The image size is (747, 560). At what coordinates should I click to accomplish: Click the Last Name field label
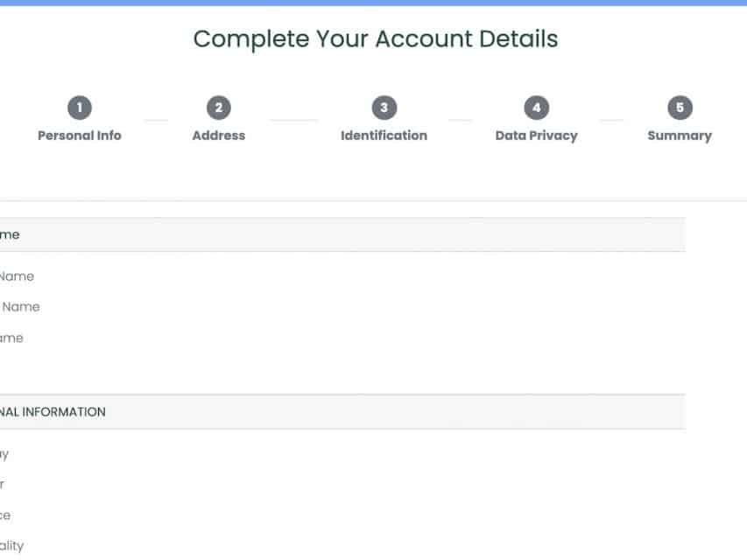(11, 338)
